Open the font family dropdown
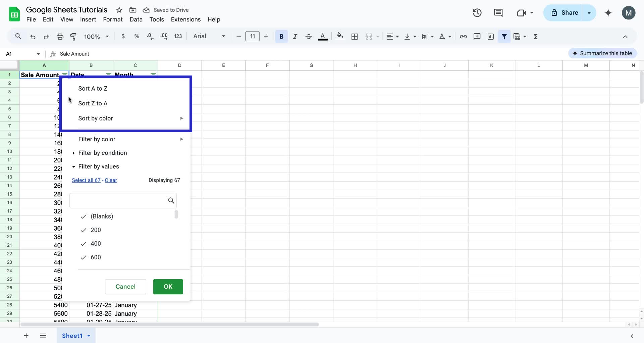 (x=208, y=36)
